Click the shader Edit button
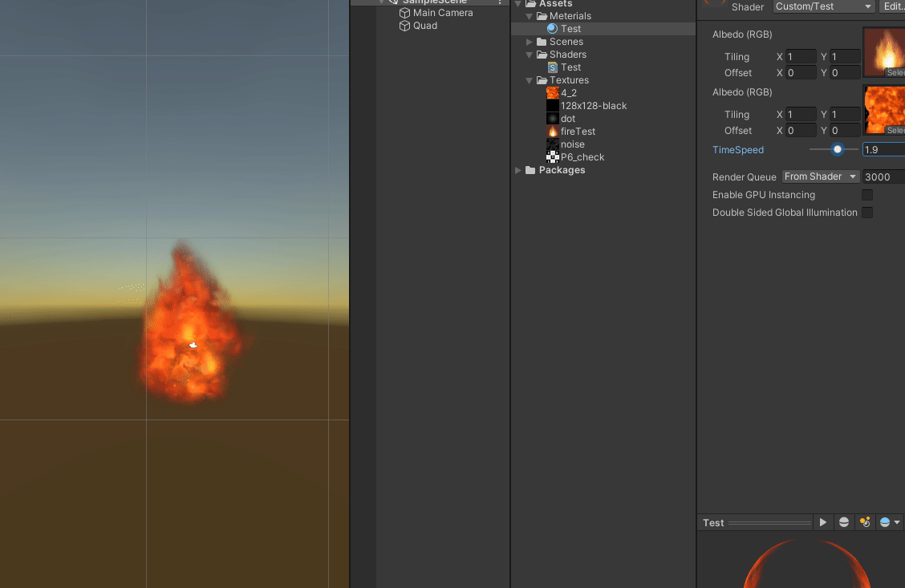This screenshot has height=588, width=905. click(892, 6)
